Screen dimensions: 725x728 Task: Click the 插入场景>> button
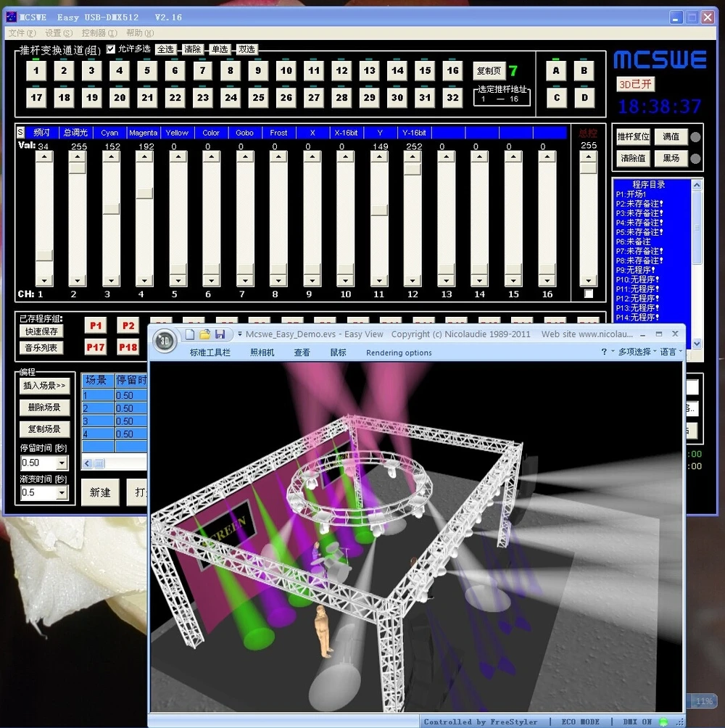pos(44,386)
